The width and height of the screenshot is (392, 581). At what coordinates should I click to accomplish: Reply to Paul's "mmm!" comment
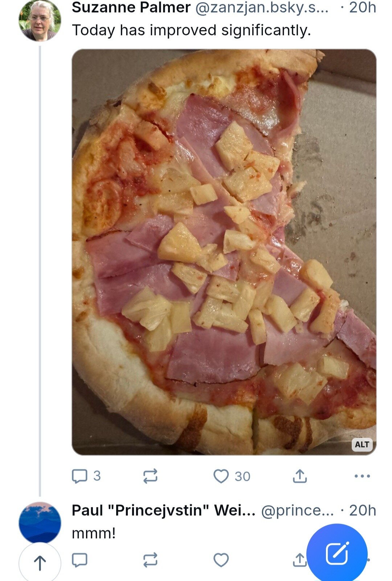point(79,560)
